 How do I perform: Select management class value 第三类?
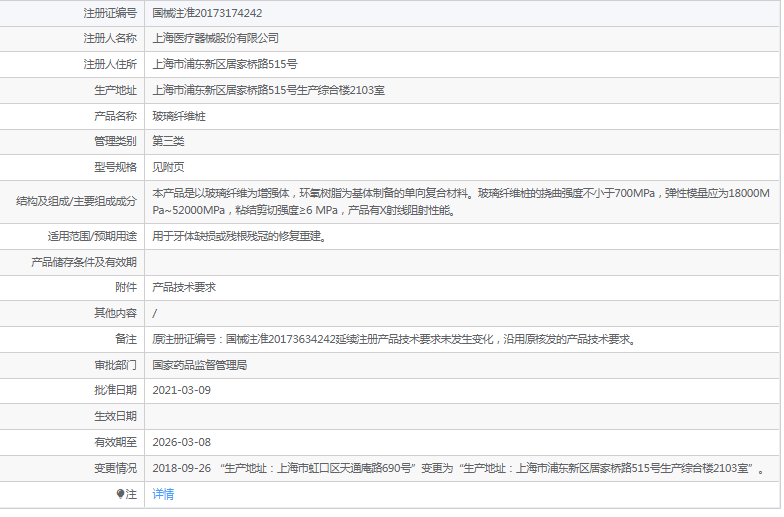pyautogui.click(x=168, y=141)
